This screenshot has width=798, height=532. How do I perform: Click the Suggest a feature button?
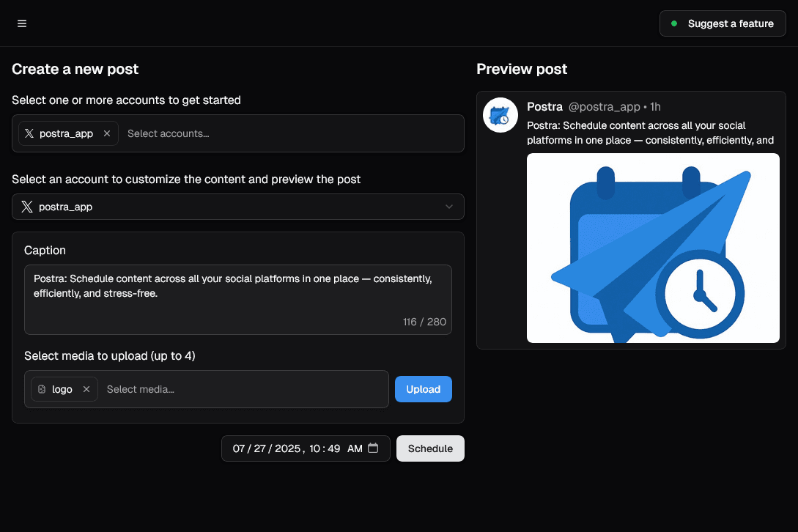(x=723, y=23)
